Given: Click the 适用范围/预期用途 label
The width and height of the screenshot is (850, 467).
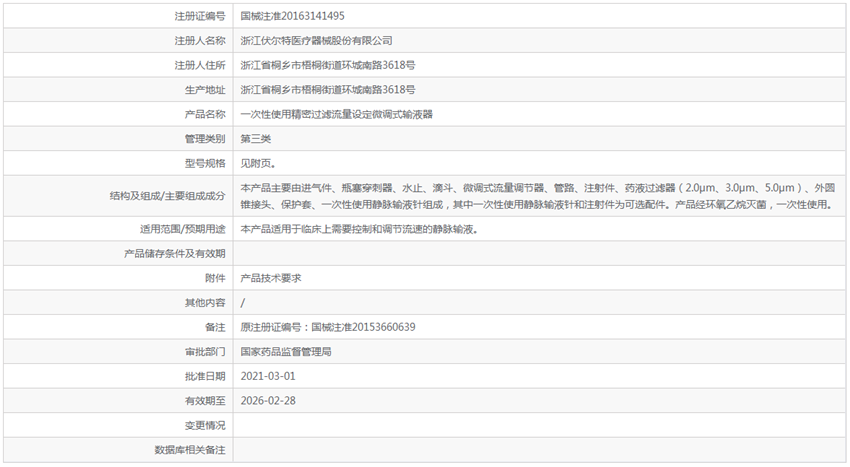Looking at the screenshot, I should click(x=183, y=229).
